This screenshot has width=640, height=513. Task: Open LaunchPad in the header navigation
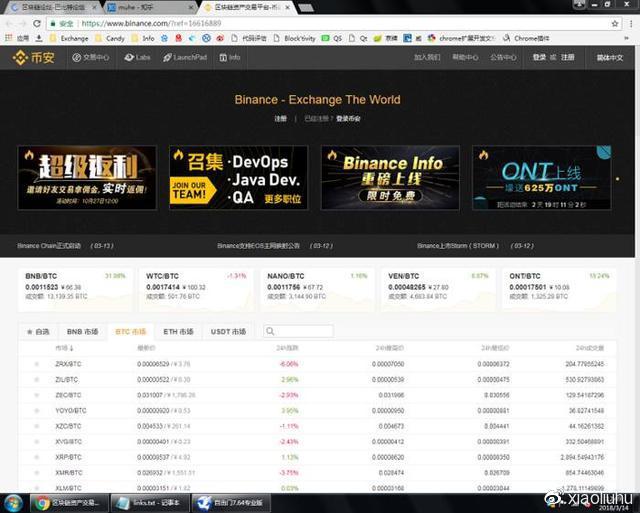[184, 58]
